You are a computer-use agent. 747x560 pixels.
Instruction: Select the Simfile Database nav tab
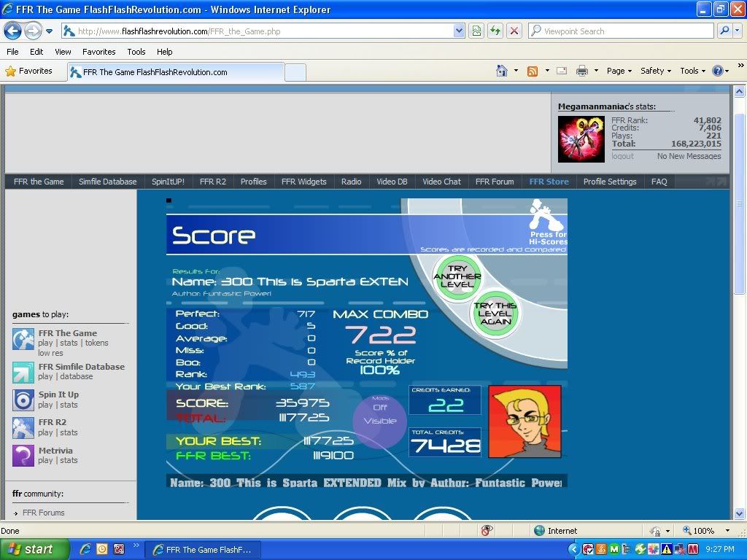point(107,182)
